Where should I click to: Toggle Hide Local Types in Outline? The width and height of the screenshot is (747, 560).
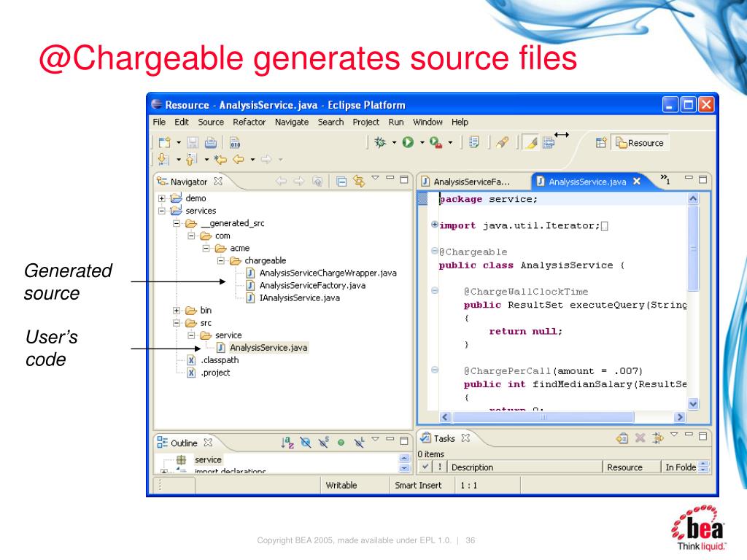tap(359, 443)
